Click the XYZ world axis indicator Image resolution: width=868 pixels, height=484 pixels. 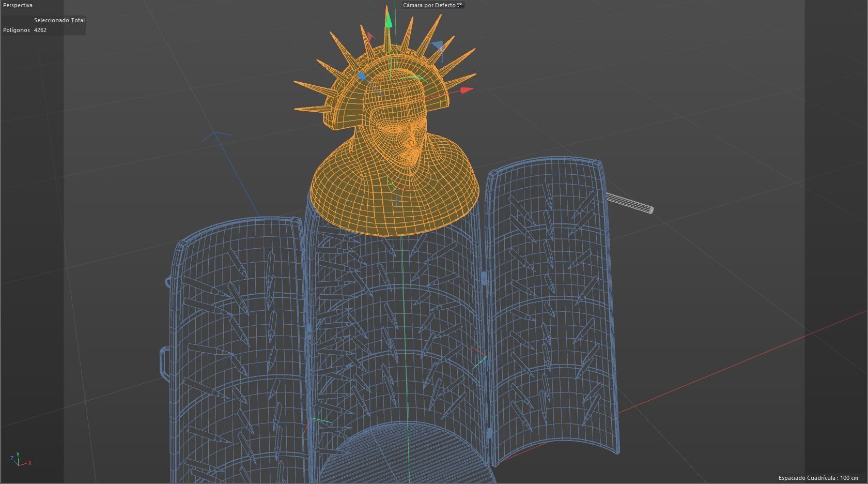(20, 459)
